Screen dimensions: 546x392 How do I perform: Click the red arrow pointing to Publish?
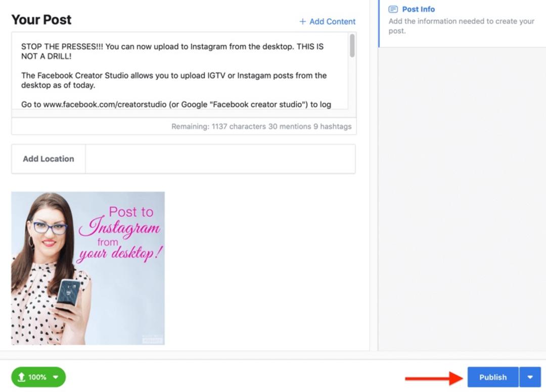pyautogui.click(x=434, y=378)
